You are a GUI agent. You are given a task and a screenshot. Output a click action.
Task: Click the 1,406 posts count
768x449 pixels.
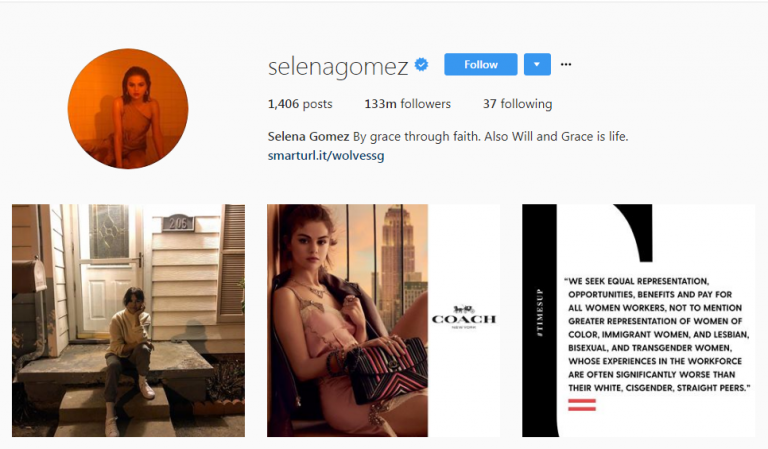300,104
